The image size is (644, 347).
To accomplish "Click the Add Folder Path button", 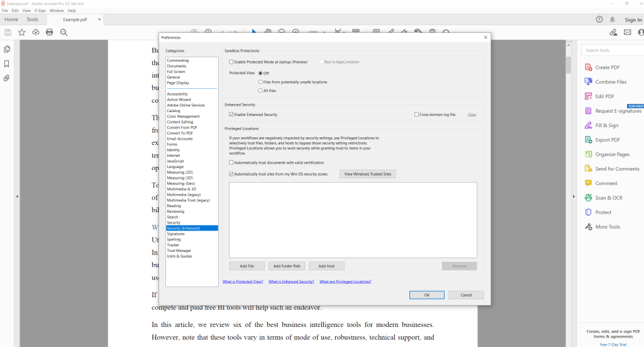I will (x=287, y=266).
